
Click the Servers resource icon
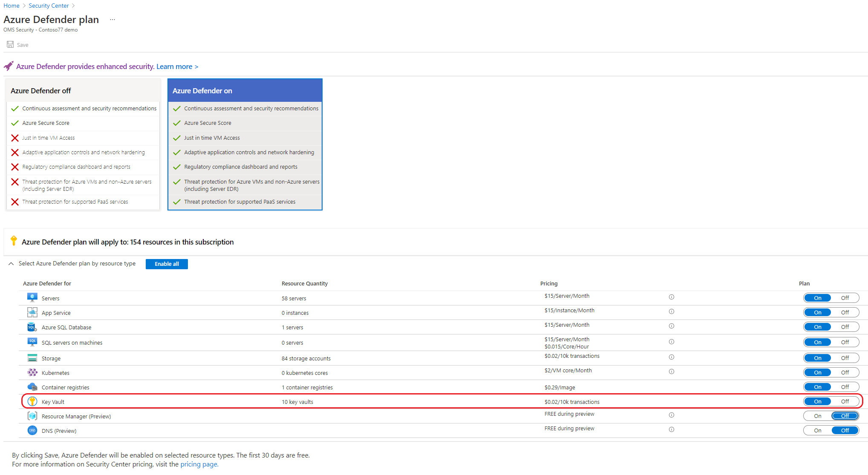pyautogui.click(x=32, y=297)
